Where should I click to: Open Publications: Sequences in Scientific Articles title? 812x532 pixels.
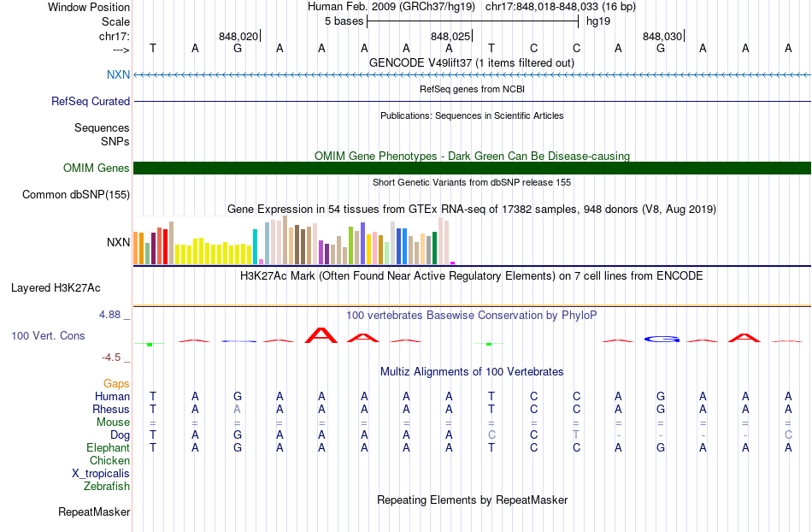point(472,115)
